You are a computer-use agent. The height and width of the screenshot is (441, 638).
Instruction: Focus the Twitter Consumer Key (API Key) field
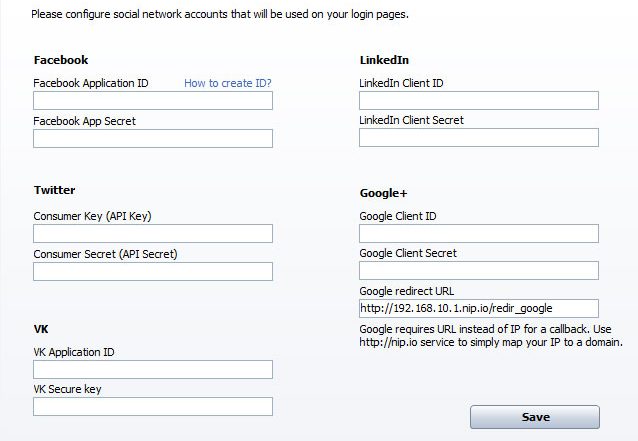(x=153, y=234)
